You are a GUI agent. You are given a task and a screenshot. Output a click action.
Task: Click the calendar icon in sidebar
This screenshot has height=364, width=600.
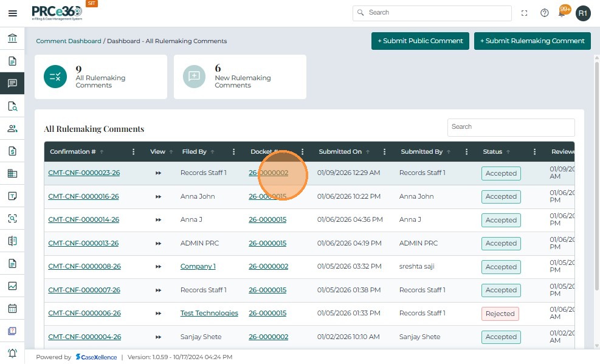point(12,308)
